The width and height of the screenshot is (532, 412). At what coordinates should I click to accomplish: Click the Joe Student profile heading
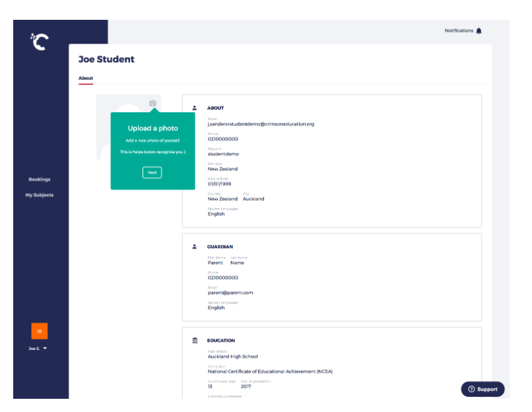pos(106,59)
